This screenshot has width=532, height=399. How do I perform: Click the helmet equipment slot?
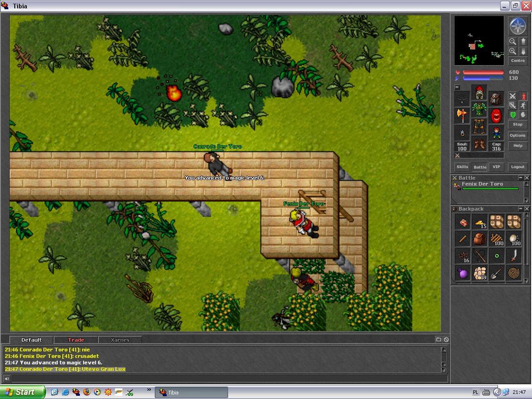479,92
